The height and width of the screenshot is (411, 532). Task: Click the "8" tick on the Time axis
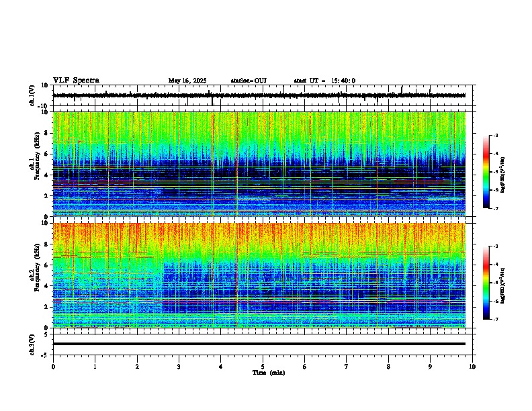[388, 367]
